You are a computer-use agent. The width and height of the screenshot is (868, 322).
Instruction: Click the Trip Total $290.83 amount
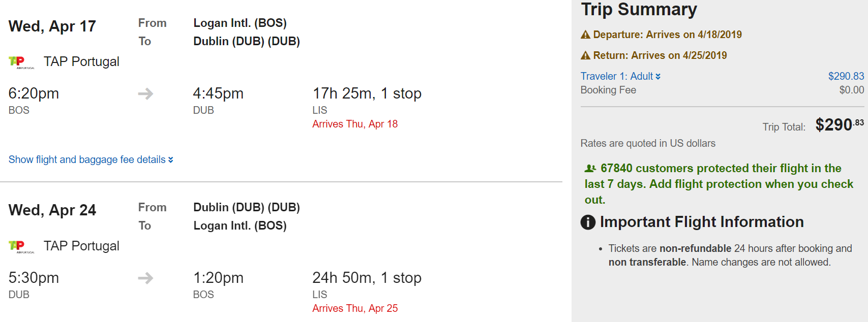(x=839, y=125)
